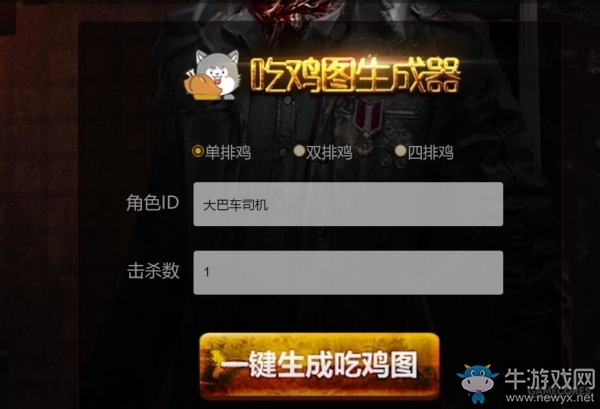The width and height of the screenshot is (600, 409).
Task: Focus the 击杀数 input field
Action: click(x=348, y=272)
